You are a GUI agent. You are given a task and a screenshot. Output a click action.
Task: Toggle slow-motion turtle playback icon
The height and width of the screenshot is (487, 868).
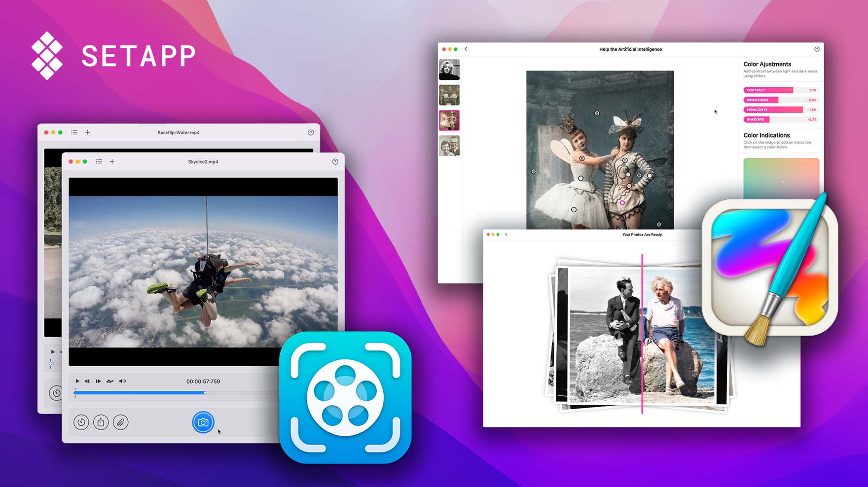coord(110,381)
